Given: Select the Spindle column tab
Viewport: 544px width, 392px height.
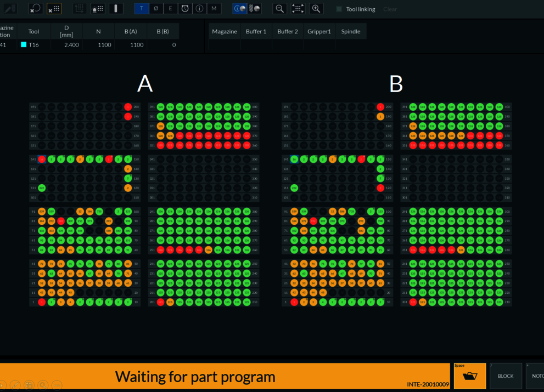Looking at the screenshot, I should [x=351, y=31].
